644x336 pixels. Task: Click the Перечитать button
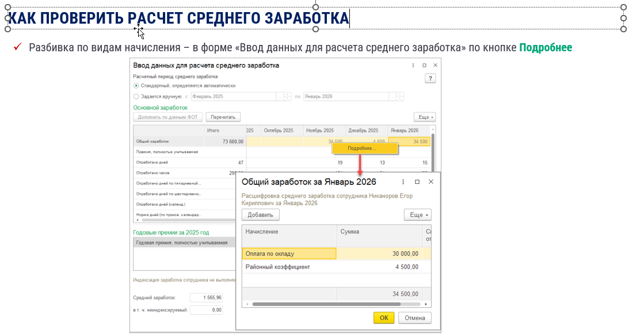pyautogui.click(x=223, y=117)
